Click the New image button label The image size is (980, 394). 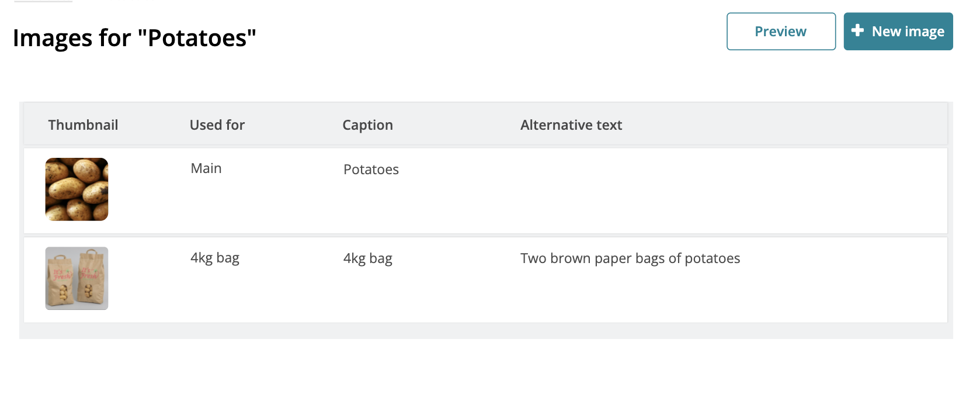908,32
